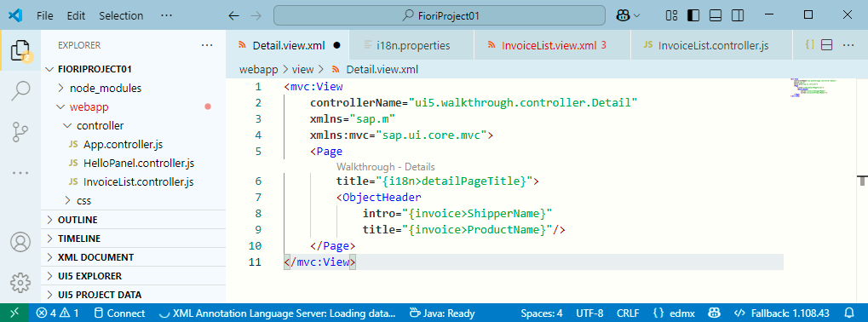Open errors and warnings problems indicator

click(58, 313)
